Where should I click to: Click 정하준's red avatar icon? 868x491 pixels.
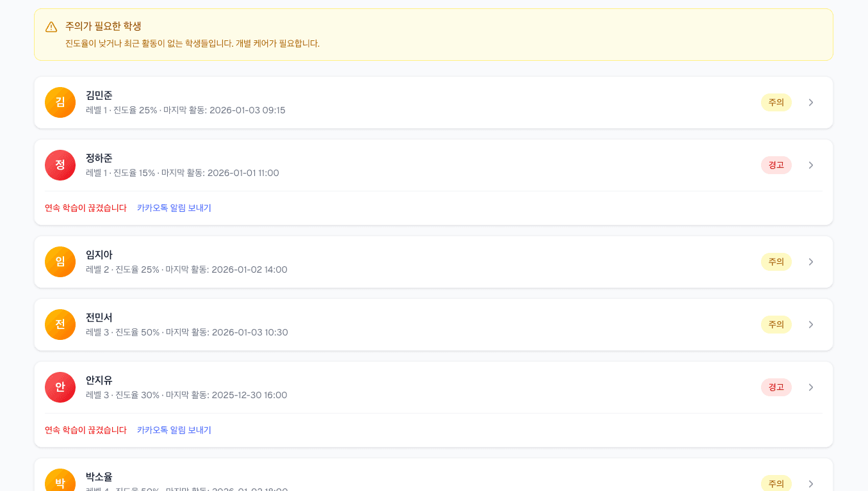click(x=60, y=165)
